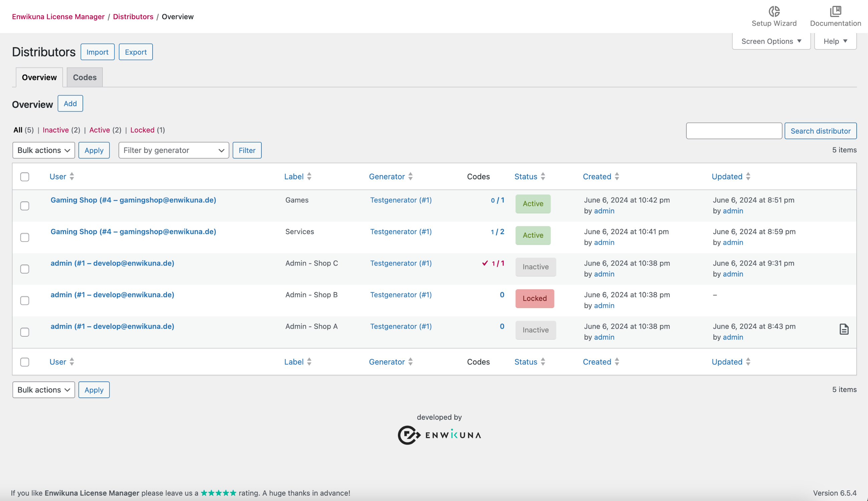Tick the select-all checkbox in the bottom header row
The image size is (868, 501).
25,362
